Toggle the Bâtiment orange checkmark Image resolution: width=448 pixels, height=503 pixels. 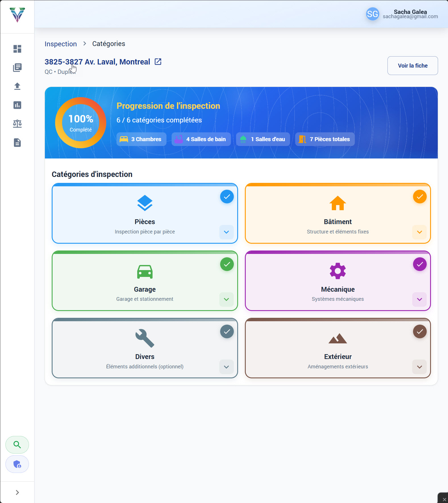click(420, 197)
